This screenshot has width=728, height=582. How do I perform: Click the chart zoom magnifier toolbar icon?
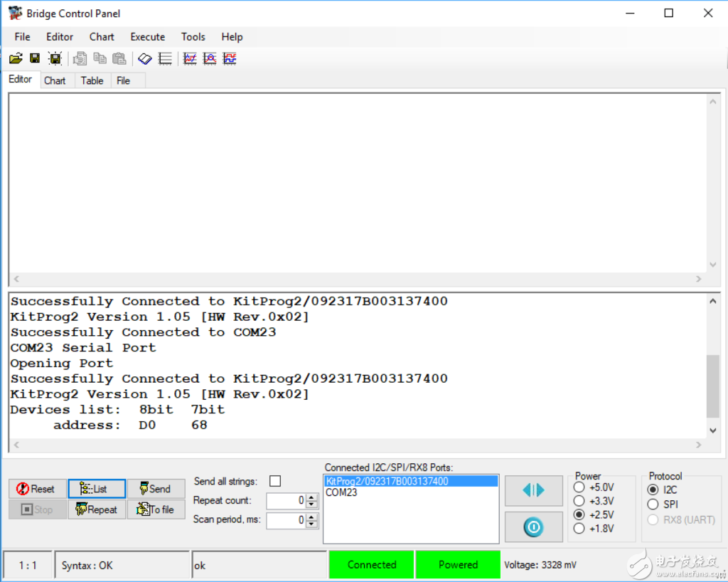tap(210, 58)
